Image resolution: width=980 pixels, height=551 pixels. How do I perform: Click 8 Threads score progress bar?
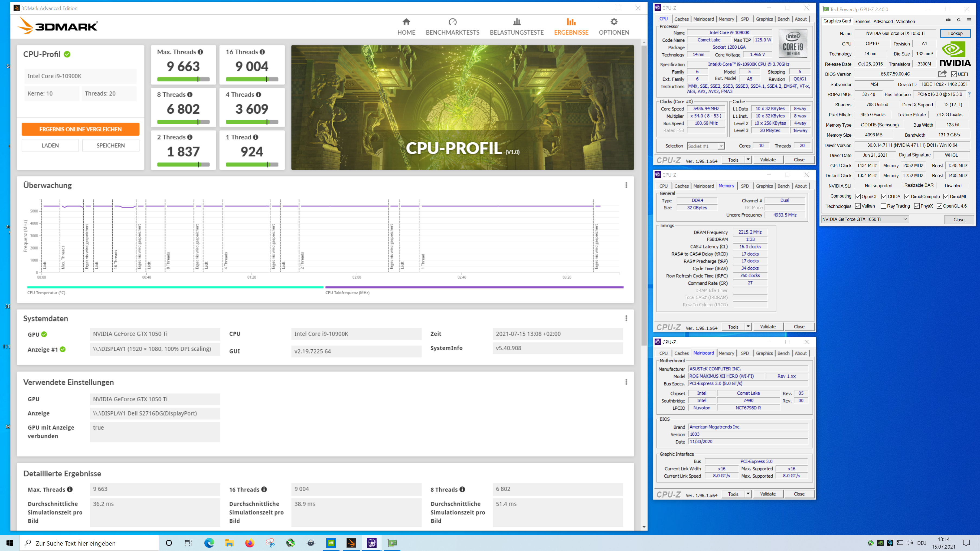click(183, 122)
